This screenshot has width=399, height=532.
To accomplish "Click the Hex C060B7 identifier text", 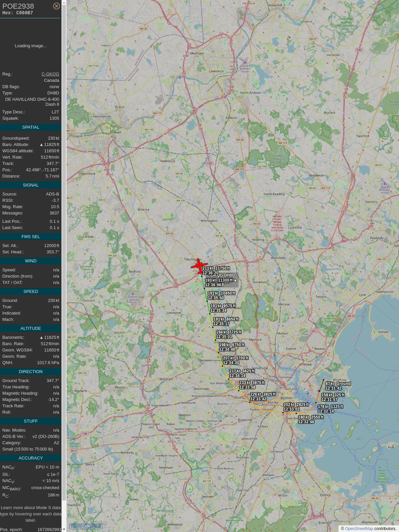I will (18, 13).
